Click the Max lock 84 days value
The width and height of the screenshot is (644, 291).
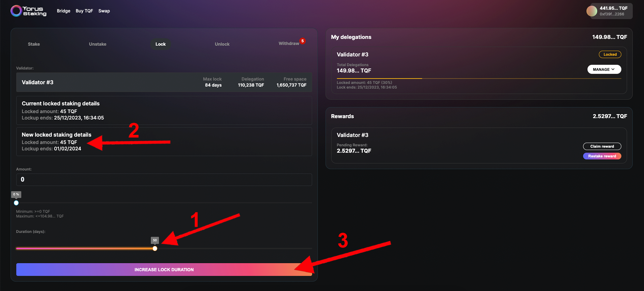[x=213, y=85]
